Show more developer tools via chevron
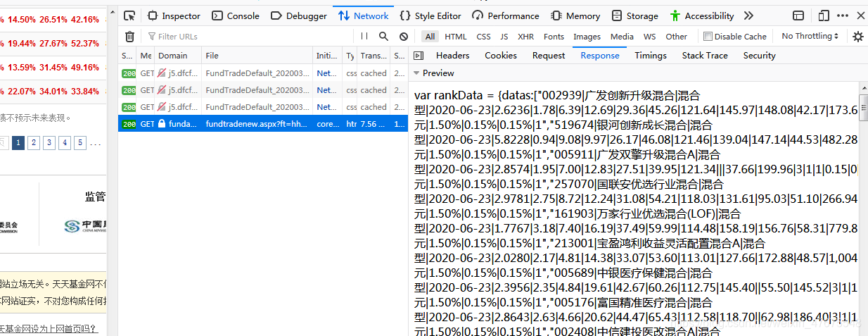Image resolution: width=868 pixels, height=336 pixels. tap(748, 15)
